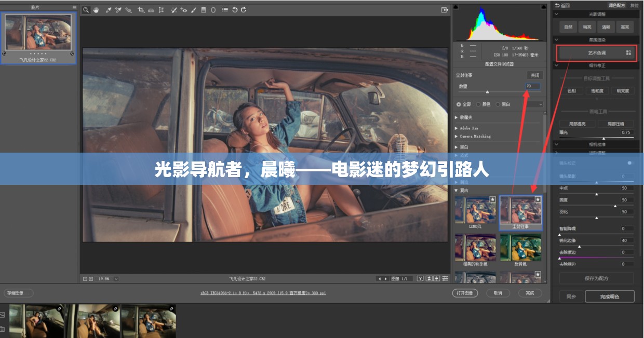Screen dimensions: 644x338
Task: Click the zoom in plus button
Action: pos(91,279)
